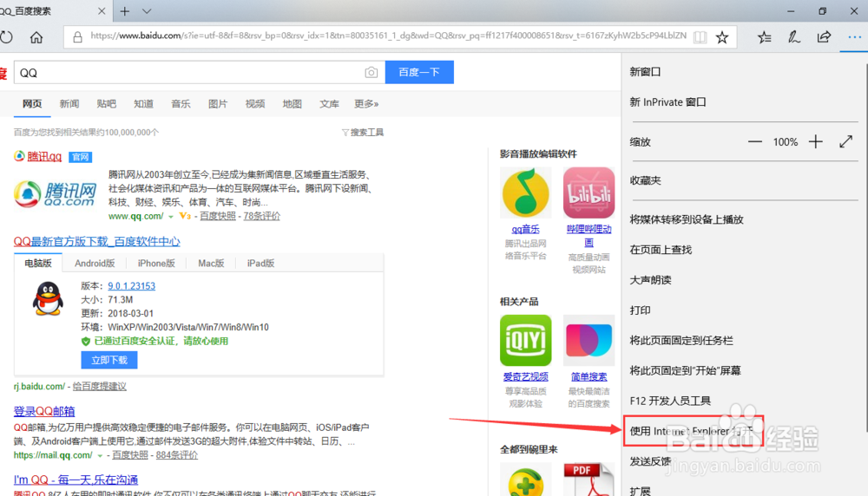Click the QQ penguin icon
Viewport: 868px width, 496px height.
[x=48, y=298]
